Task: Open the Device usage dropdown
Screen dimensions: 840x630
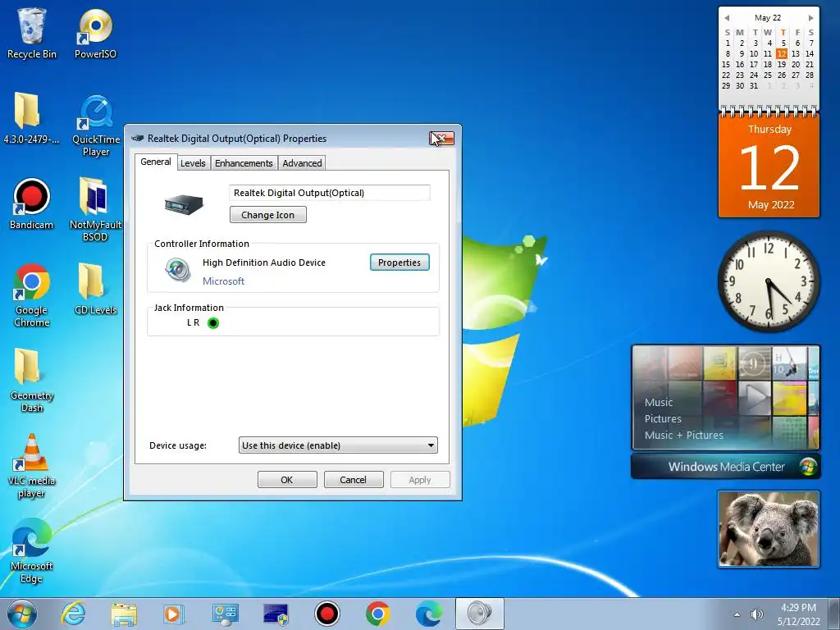Action: tap(338, 445)
